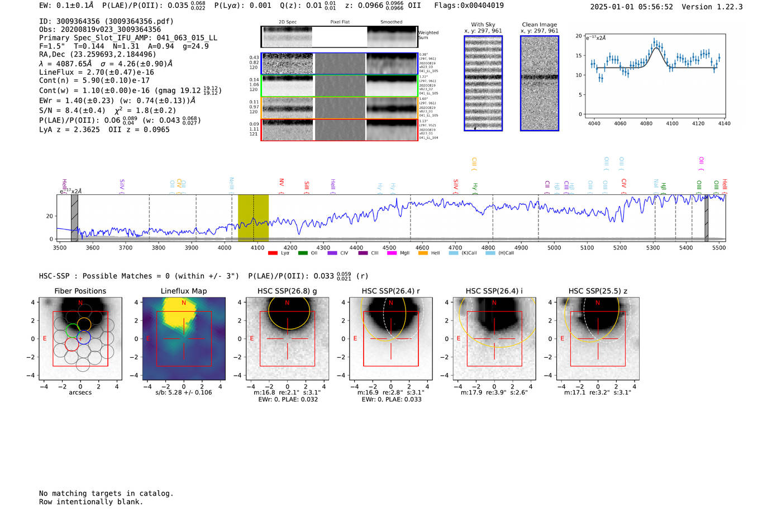Click the orange-bordered 2D spectrum row
The height and width of the screenshot is (532, 782).
coord(340,108)
